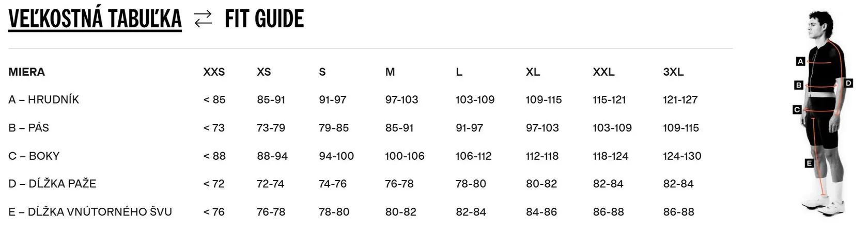This screenshot has height=231, width=868.
Task: Click the A chest marker on figure
Action: pyautogui.click(x=800, y=61)
